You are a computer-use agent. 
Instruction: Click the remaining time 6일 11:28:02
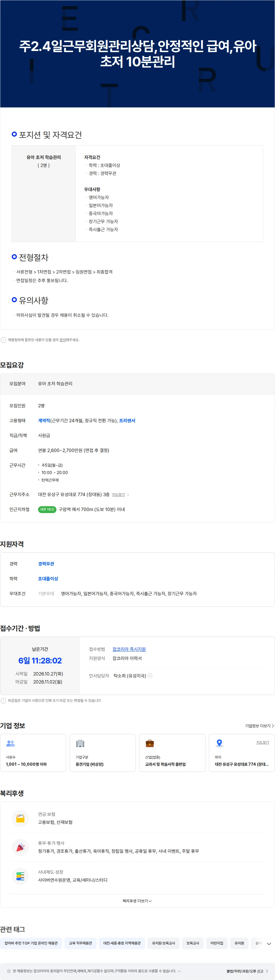[x=40, y=660]
